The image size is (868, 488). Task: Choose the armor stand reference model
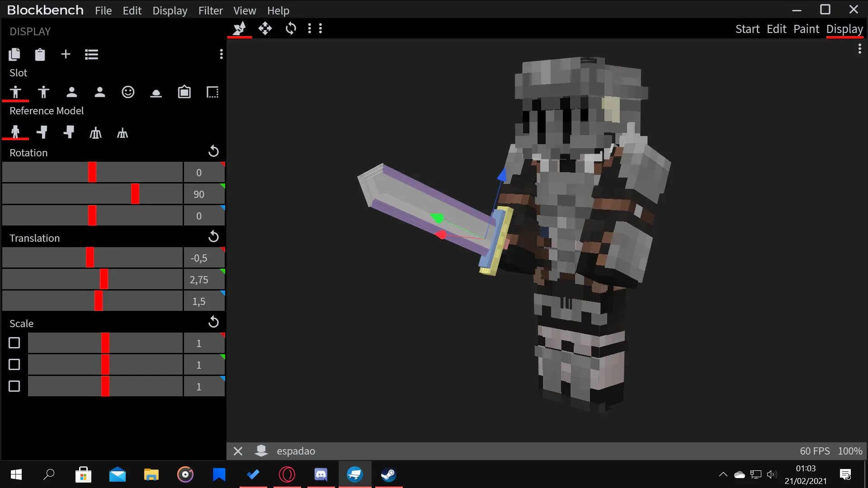pyautogui.click(x=95, y=133)
